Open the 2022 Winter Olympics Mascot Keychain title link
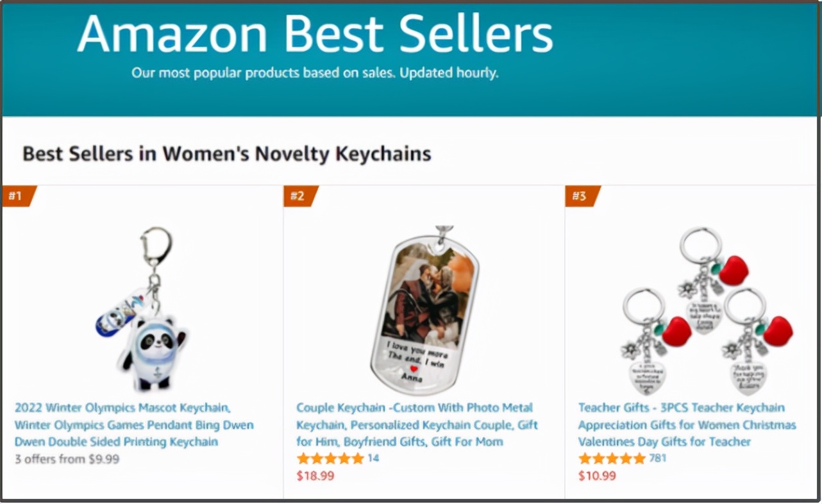Image resolution: width=822 pixels, height=504 pixels. tap(134, 424)
